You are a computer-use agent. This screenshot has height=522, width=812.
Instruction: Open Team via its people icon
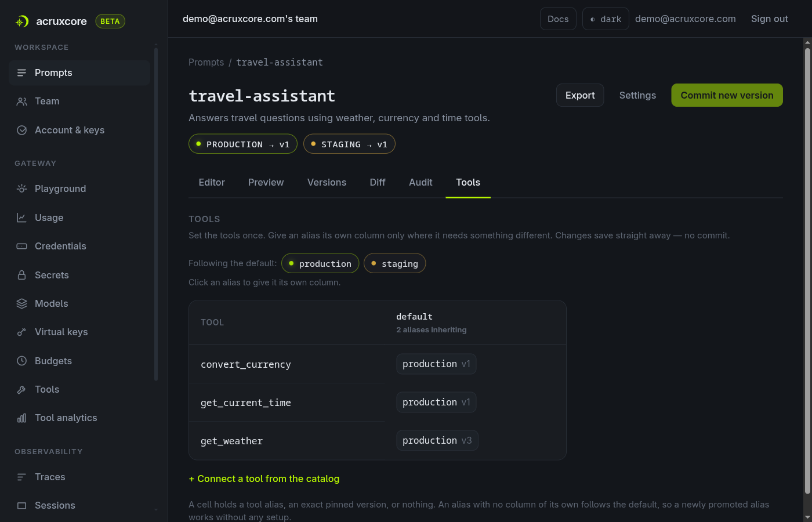[x=21, y=101]
